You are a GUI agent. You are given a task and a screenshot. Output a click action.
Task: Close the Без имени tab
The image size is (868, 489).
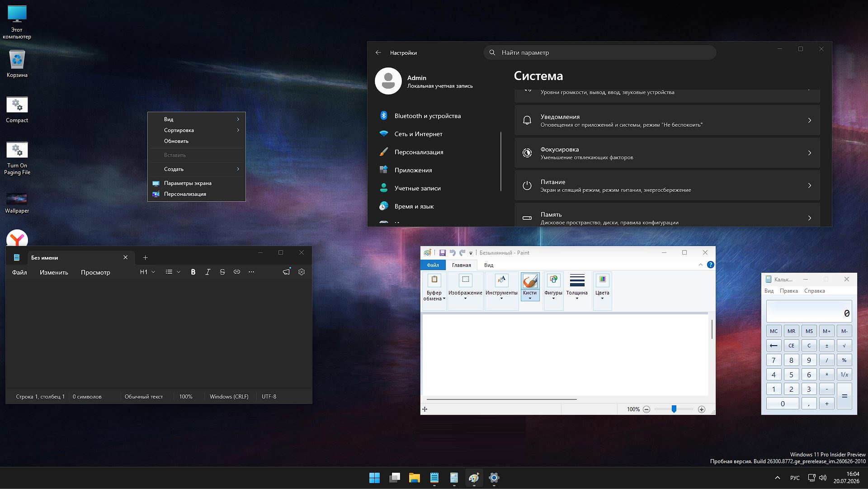tap(125, 257)
